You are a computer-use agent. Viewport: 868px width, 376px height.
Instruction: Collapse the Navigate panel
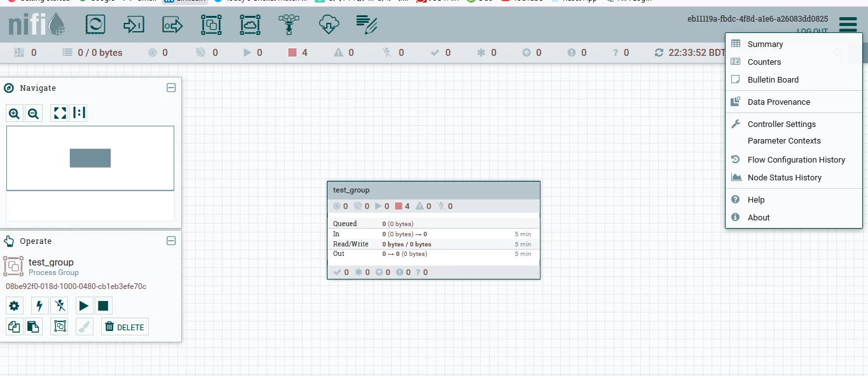click(171, 88)
